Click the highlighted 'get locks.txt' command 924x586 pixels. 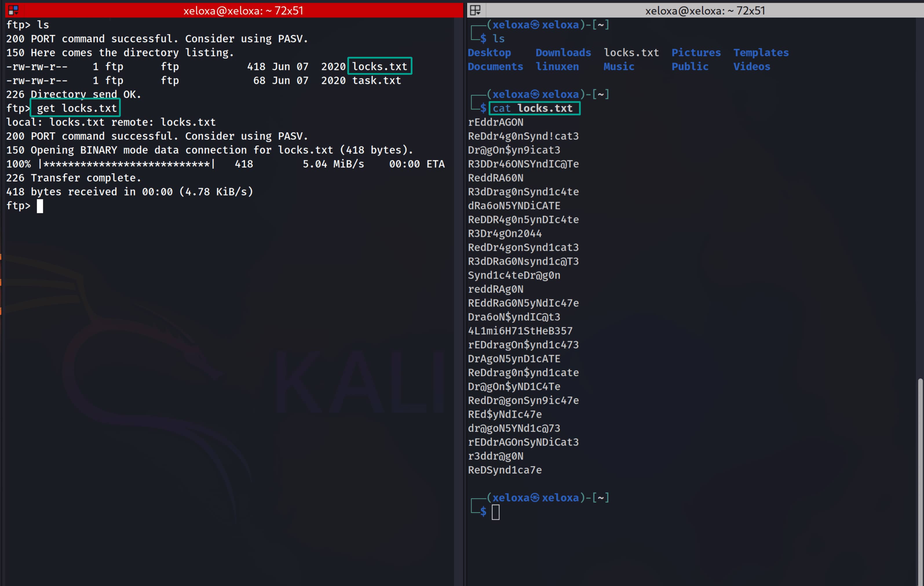77,108
